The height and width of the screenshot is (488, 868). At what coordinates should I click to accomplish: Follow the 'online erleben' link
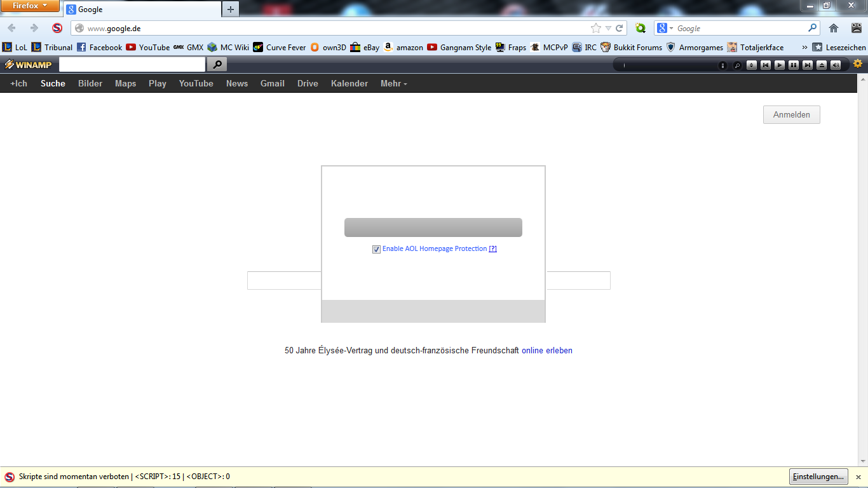click(x=547, y=350)
